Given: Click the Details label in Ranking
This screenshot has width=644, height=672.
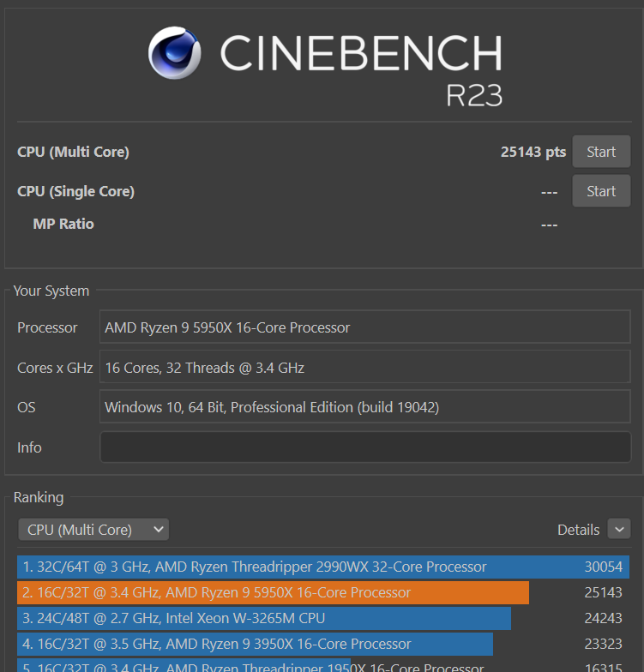Looking at the screenshot, I should 579,530.
